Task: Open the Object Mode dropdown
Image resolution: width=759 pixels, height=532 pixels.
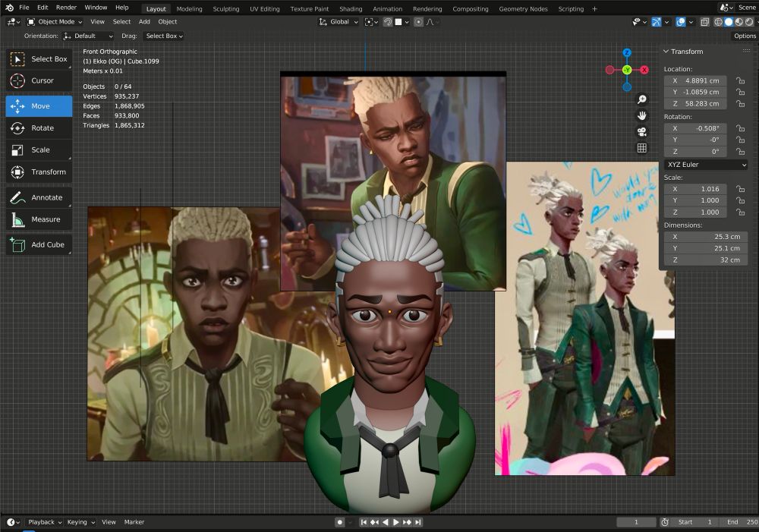Action: click(55, 22)
